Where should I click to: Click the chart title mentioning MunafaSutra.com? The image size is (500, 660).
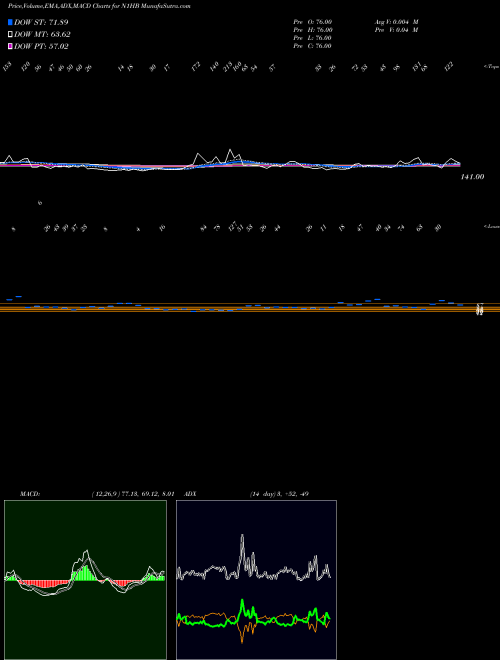click(x=99, y=6)
